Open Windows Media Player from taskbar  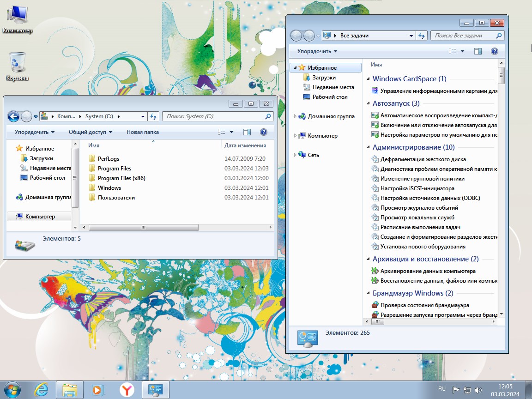97,390
